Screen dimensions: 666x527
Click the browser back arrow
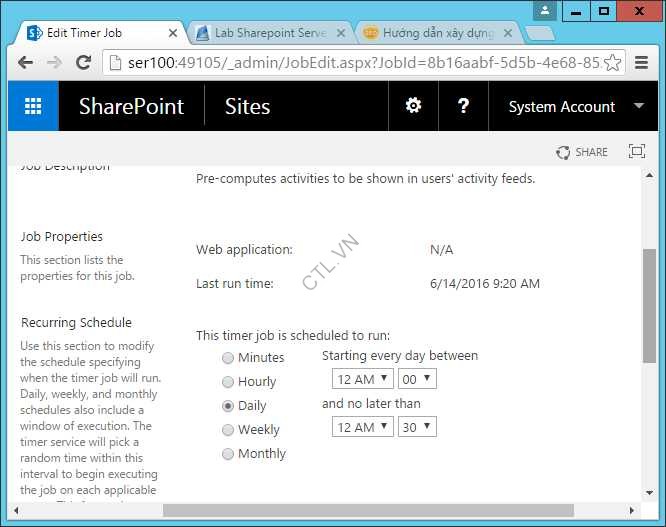pyautogui.click(x=25, y=63)
